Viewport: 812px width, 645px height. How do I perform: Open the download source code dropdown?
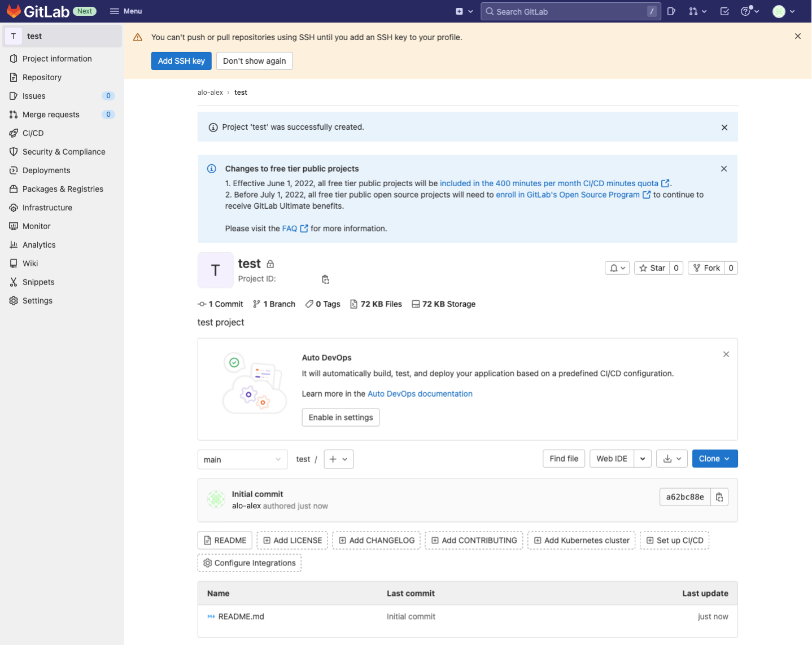pyautogui.click(x=672, y=459)
